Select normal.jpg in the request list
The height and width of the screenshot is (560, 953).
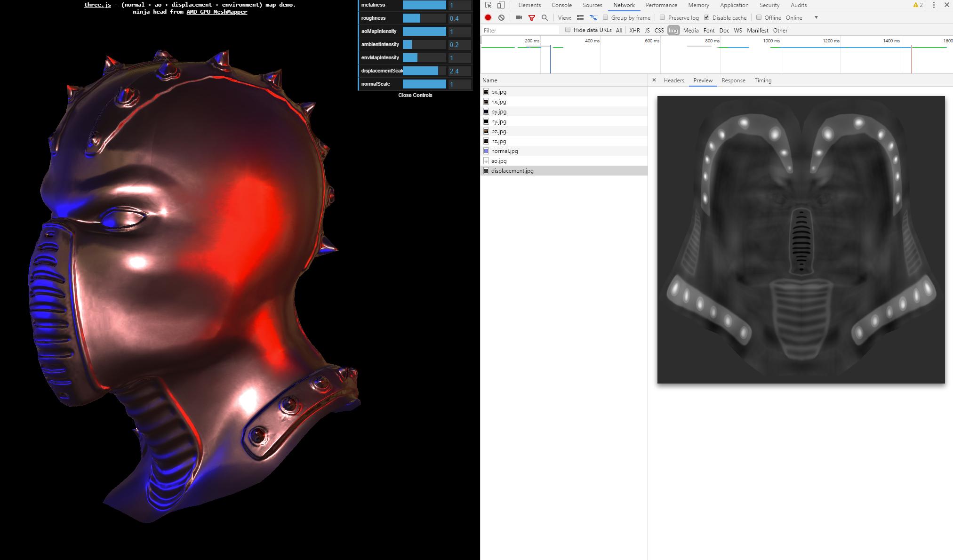504,151
